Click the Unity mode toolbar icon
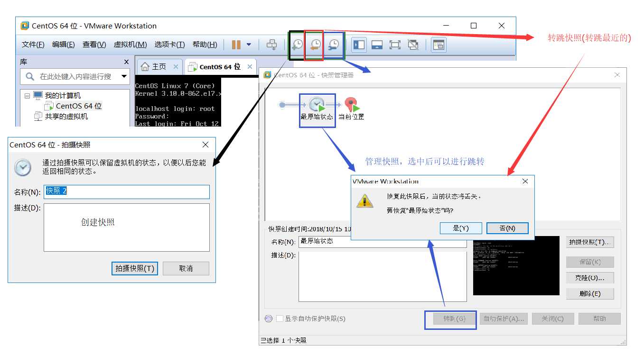The height and width of the screenshot is (355, 644). (413, 45)
